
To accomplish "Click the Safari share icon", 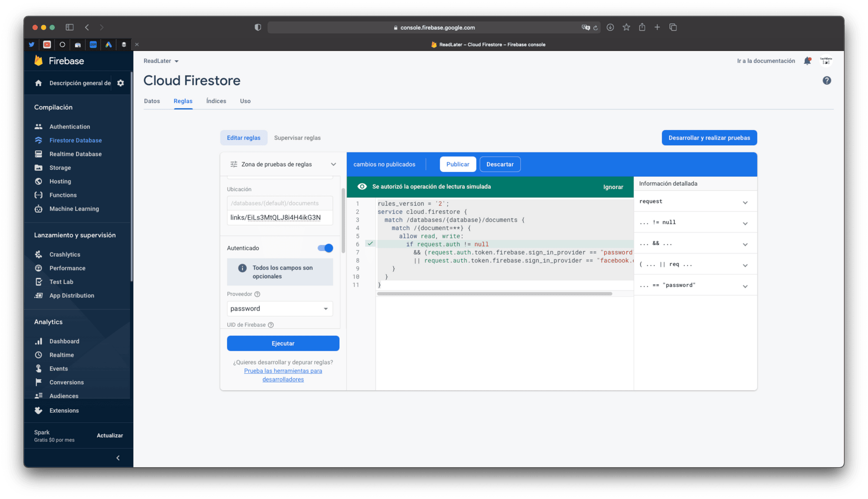I will tap(642, 27).
